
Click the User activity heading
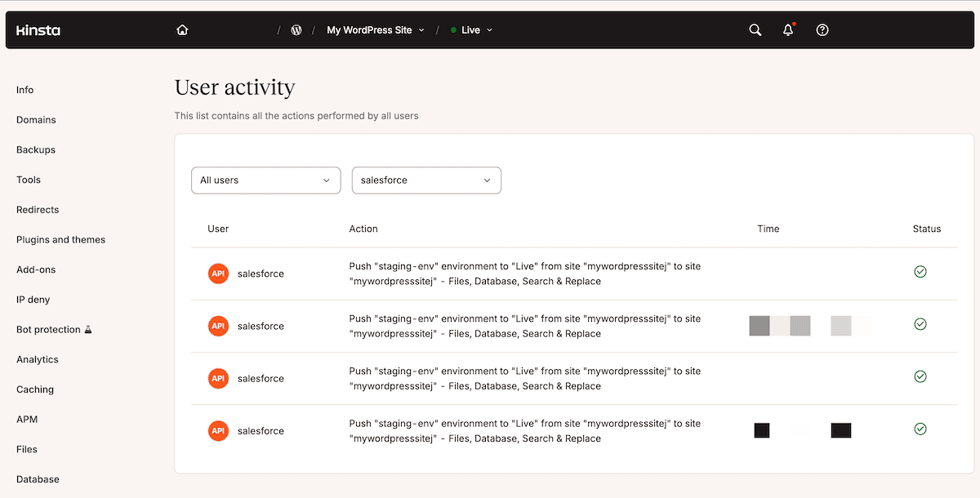click(x=234, y=87)
